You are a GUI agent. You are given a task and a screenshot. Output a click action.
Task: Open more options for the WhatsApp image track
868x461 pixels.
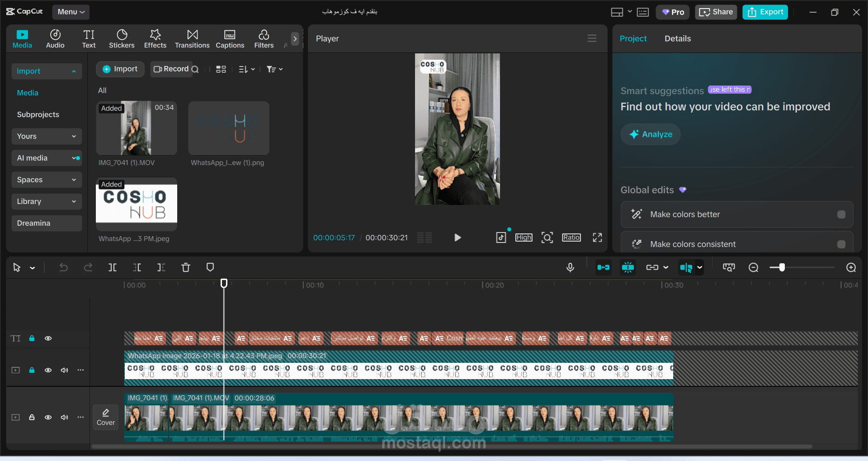(x=80, y=370)
